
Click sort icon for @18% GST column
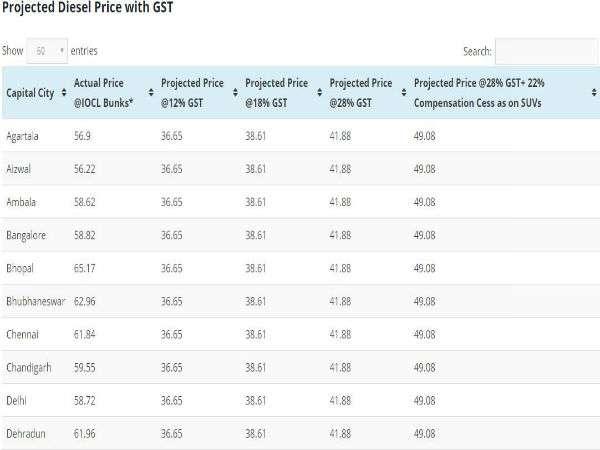click(x=316, y=92)
